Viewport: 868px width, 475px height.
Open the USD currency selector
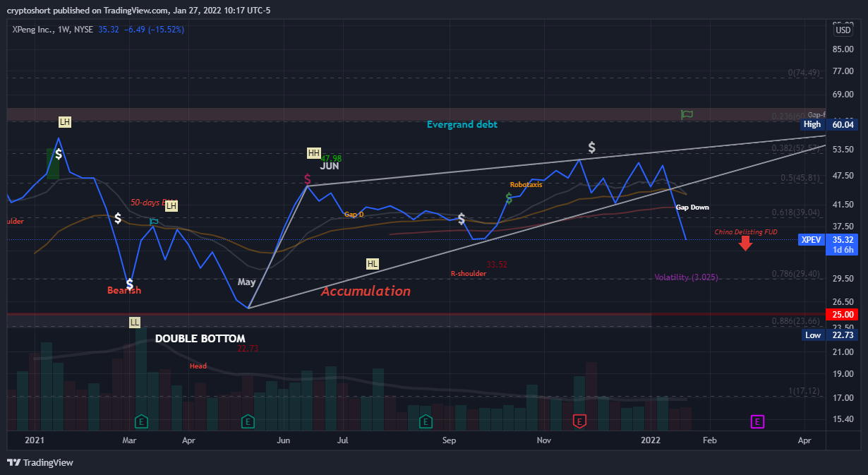[843, 30]
